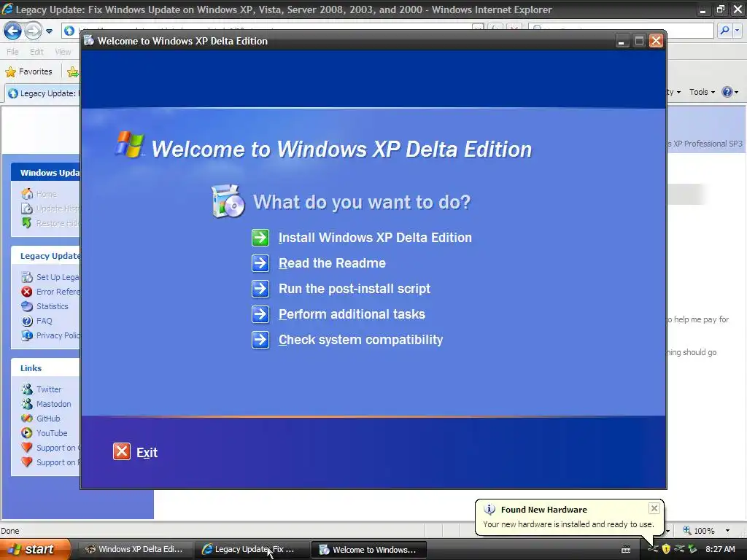Click the Update History icon in sidebar
This screenshot has width=747, height=560.
(27, 209)
